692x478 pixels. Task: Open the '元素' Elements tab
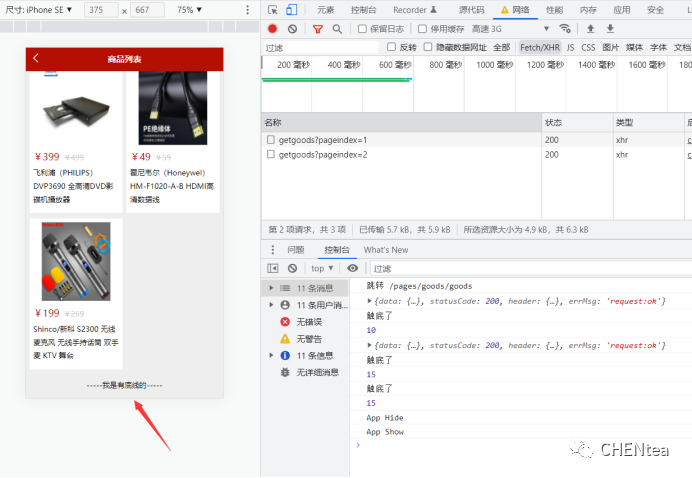(x=326, y=10)
